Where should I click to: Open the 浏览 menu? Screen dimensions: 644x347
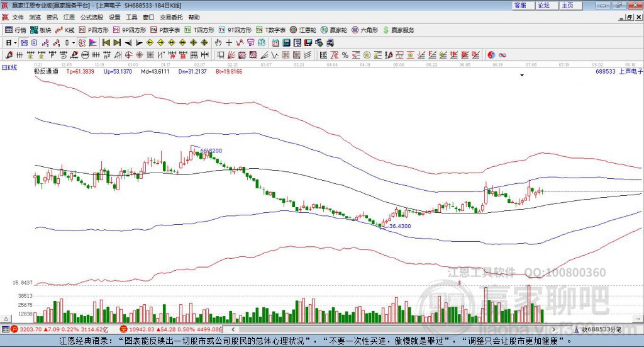pos(35,17)
